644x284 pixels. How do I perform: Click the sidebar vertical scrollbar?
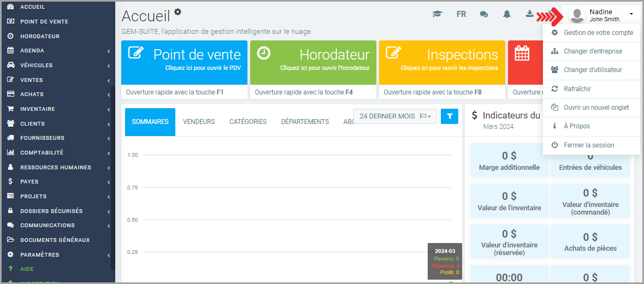113,175
